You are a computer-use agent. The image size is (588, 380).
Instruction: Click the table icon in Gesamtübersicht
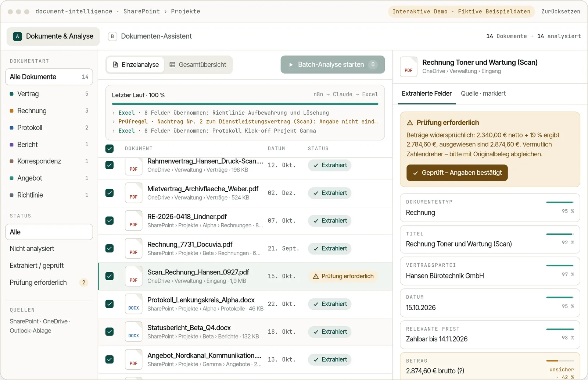tap(172, 65)
